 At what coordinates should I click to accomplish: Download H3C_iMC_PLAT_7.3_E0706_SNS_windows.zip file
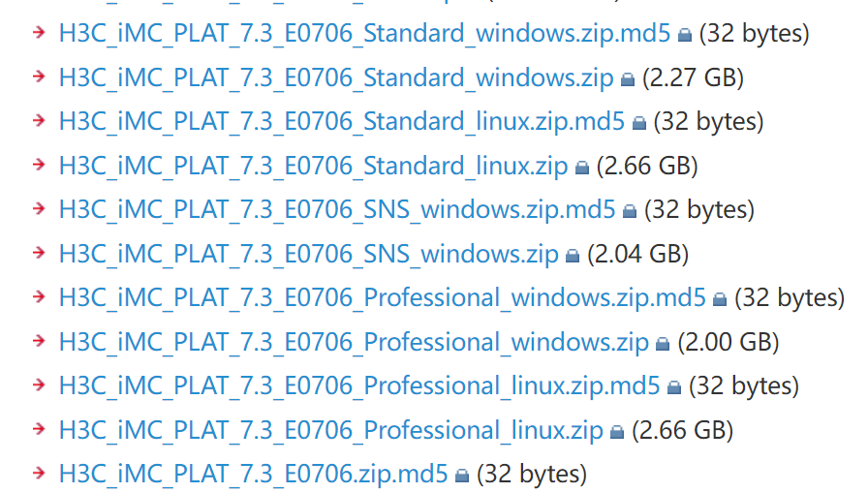pyautogui.click(x=309, y=255)
